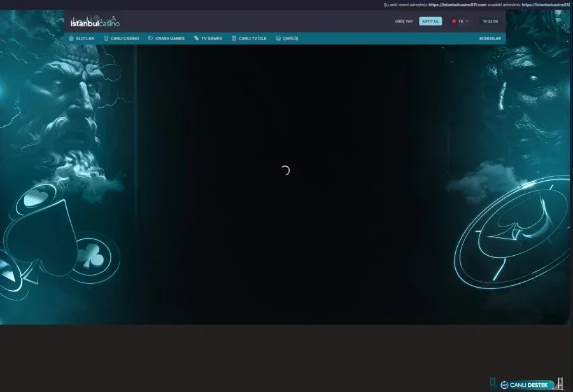Click the Giriş Yap login button
This screenshot has width=573, height=392.
pyautogui.click(x=404, y=21)
